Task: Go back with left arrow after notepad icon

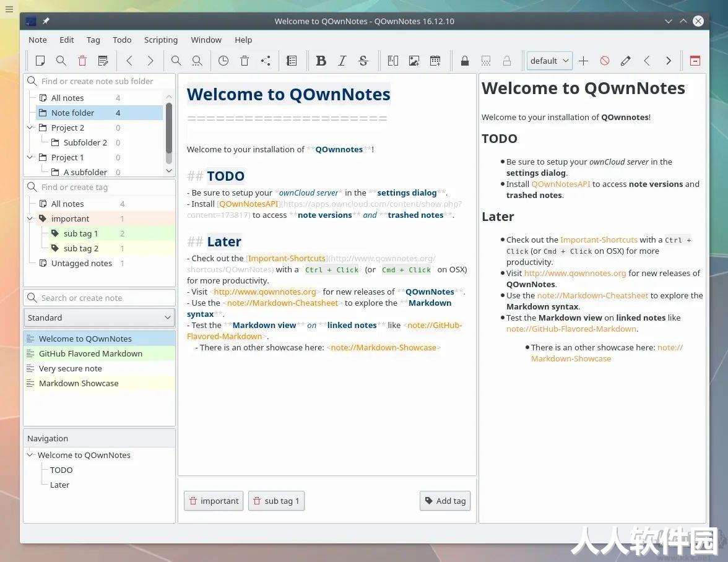Action: pos(129,61)
